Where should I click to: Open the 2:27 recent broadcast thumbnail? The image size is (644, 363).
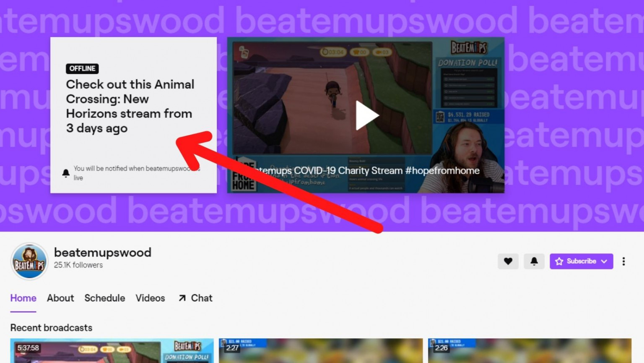pos(321,350)
